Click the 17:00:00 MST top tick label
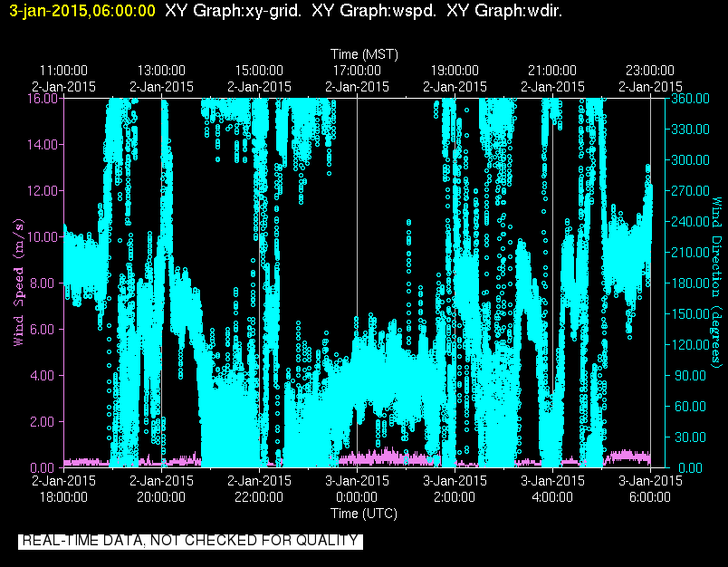The height and width of the screenshot is (567, 728). coord(357,71)
